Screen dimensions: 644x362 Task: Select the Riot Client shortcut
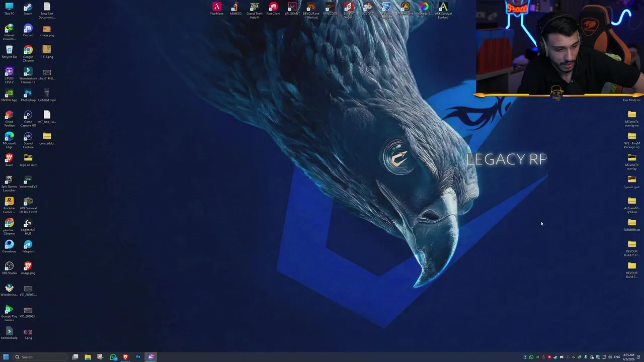[273, 9]
